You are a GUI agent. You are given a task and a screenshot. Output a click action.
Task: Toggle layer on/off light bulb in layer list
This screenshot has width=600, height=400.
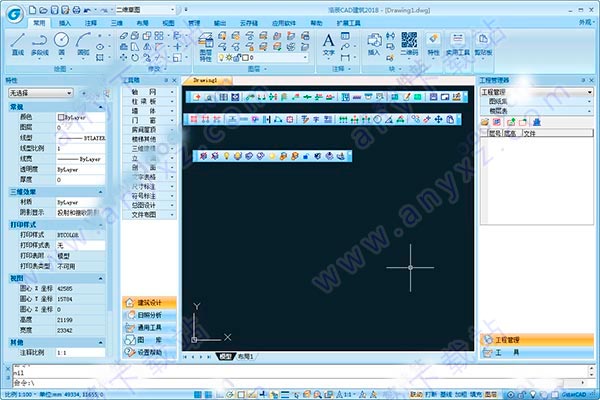tap(221, 58)
